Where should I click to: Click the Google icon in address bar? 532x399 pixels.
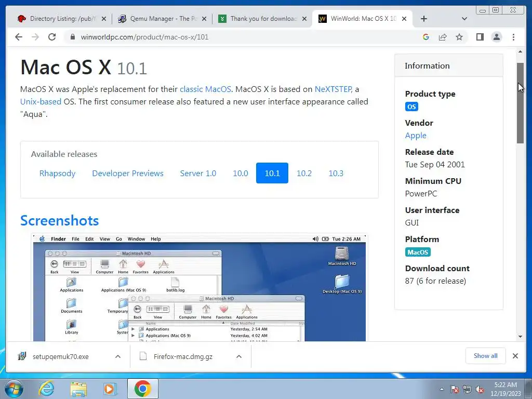click(x=426, y=37)
